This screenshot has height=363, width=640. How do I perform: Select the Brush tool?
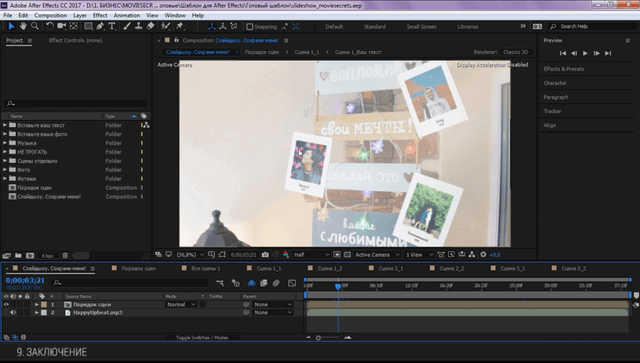click(127, 26)
